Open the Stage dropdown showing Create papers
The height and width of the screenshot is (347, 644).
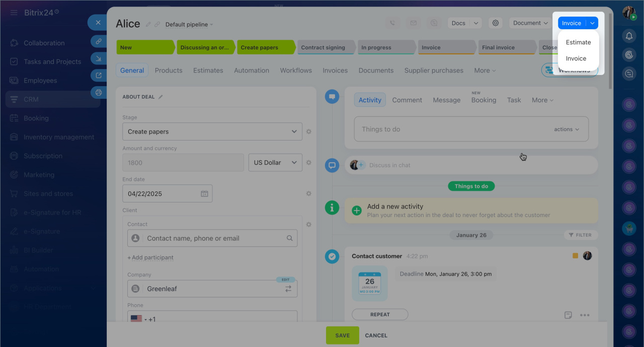click(212, 132)
